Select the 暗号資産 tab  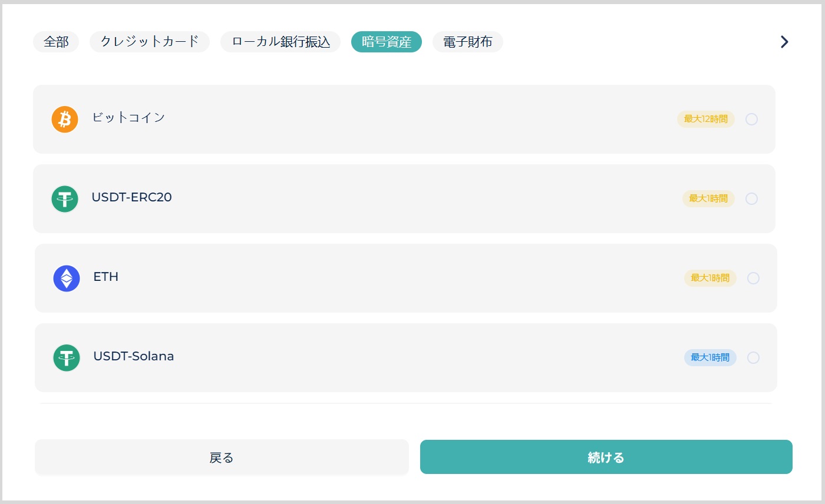(x=387, y=42)
